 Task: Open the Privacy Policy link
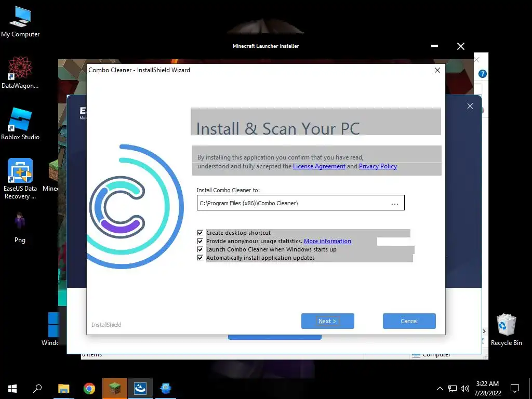point(378,166)
